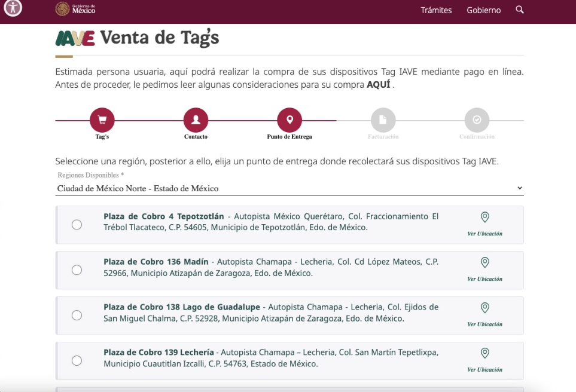Viewport: 576px width, 392px height.
Task: Click the IAVE logo
Action: click(x=75, y=38)
